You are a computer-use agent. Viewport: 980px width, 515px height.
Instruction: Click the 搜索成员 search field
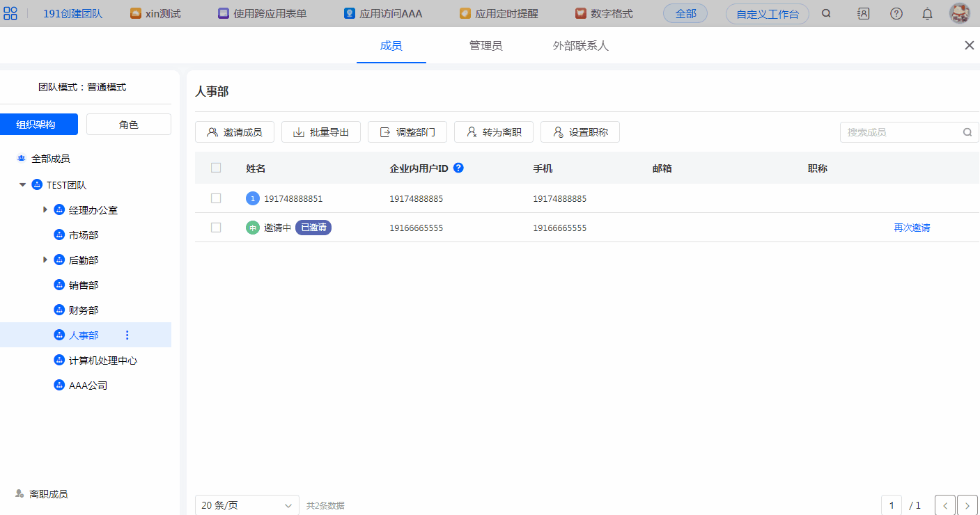[901, 132]
